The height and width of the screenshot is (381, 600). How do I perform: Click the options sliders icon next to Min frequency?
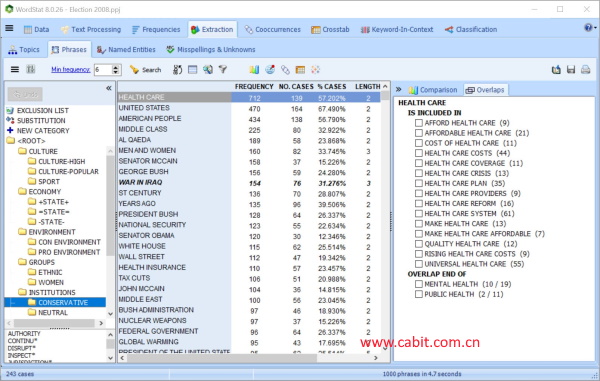[x=31, y=69]
